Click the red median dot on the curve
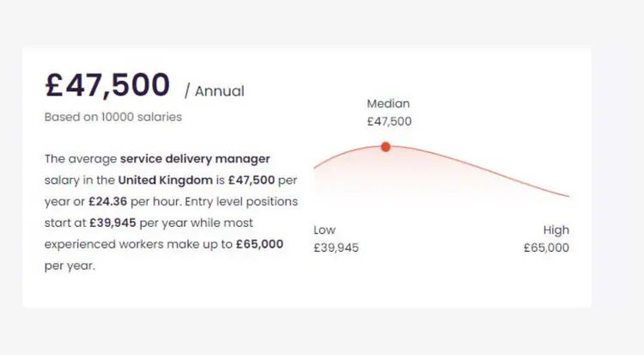The width and height of the screenshot is (644, 355). (386, 147)
